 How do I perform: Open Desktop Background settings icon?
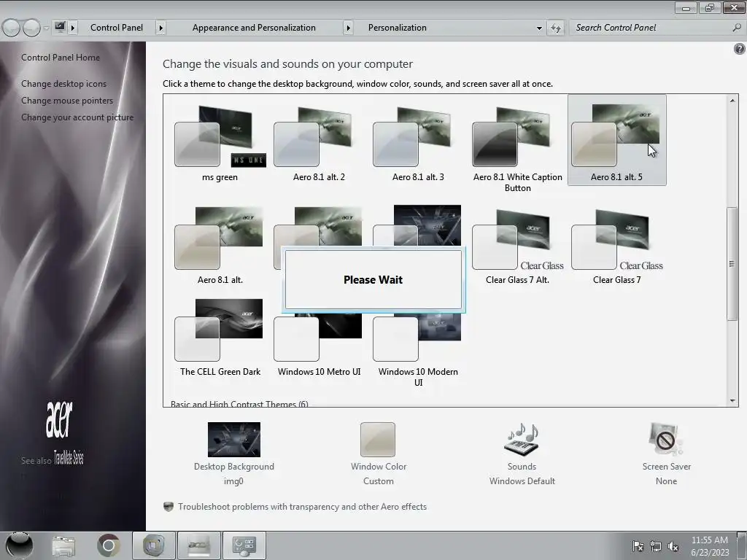[x=234, y=440]
